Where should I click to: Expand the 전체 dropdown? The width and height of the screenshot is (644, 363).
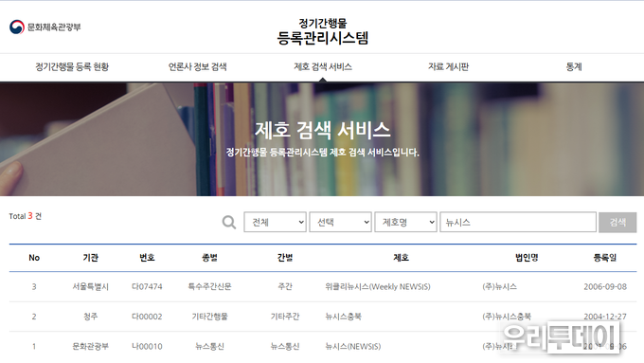[275, 222]
